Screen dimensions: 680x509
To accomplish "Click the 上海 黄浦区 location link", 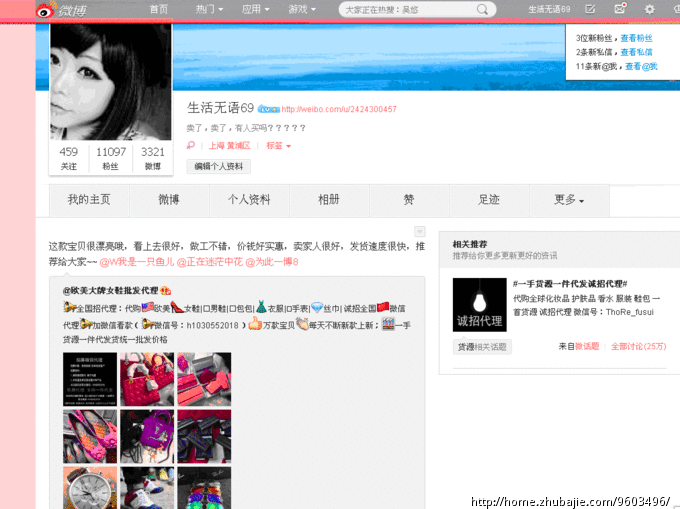I will [x=229, y=146].
